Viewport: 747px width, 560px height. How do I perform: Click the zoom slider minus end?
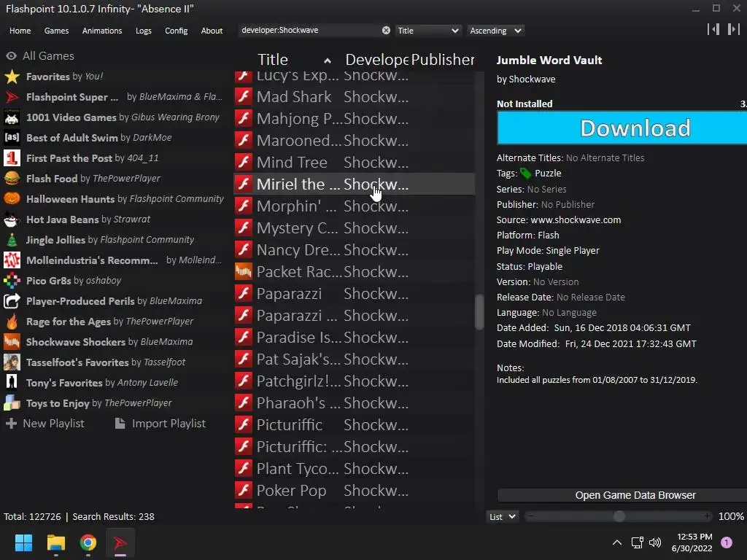pyautogui.click(x=531, y=516)
